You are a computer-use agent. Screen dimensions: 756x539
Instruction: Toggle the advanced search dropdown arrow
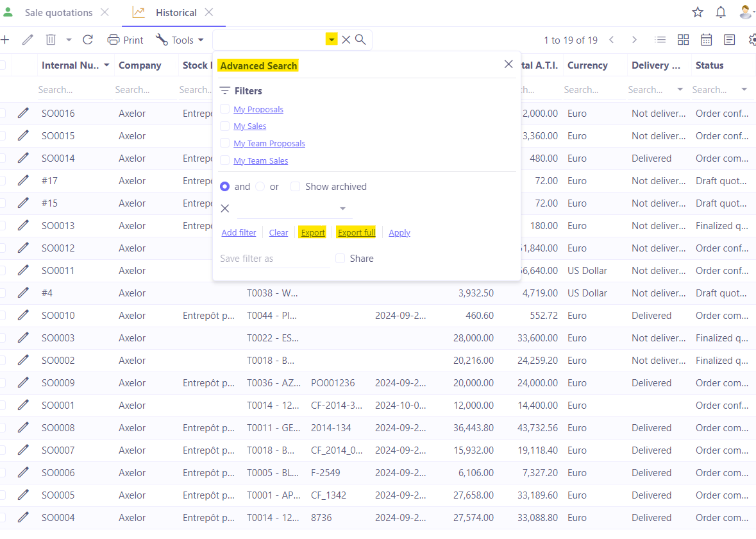click(331, 40)
